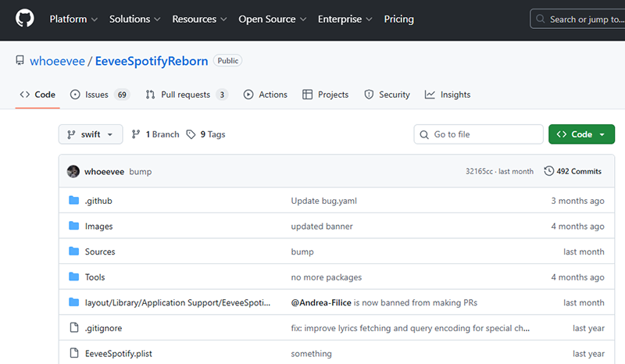Open layout/Library/Application Support folder

point(177,302)
